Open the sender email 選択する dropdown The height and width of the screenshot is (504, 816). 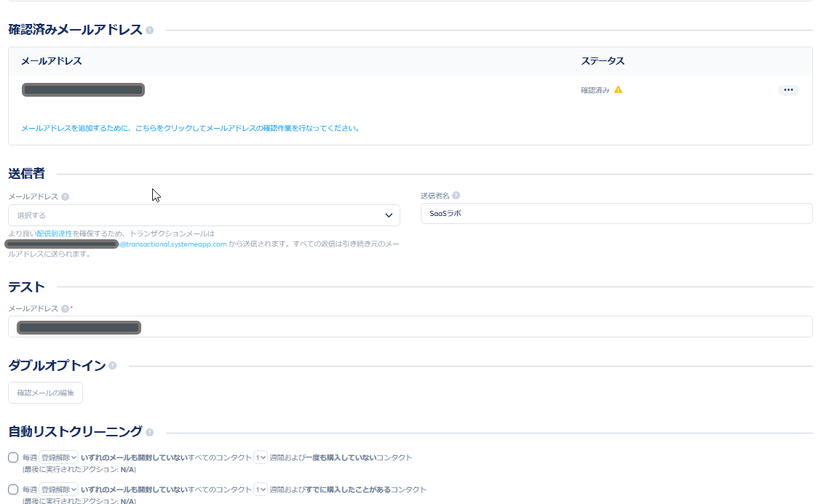click(x=204, y=215)
